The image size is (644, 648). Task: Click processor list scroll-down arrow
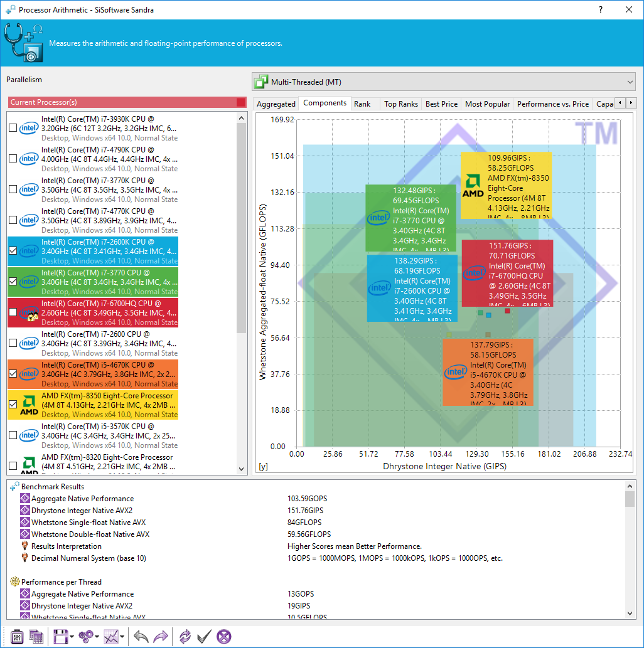[x=242, y=469]
